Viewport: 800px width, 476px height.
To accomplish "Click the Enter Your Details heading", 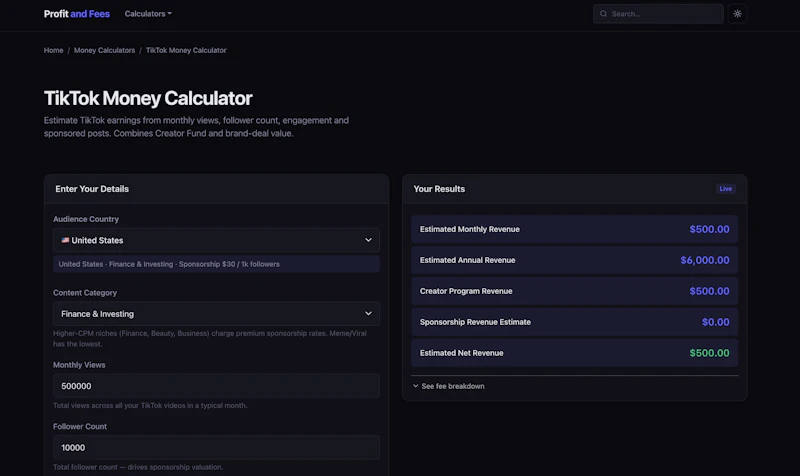I will 92,189.
